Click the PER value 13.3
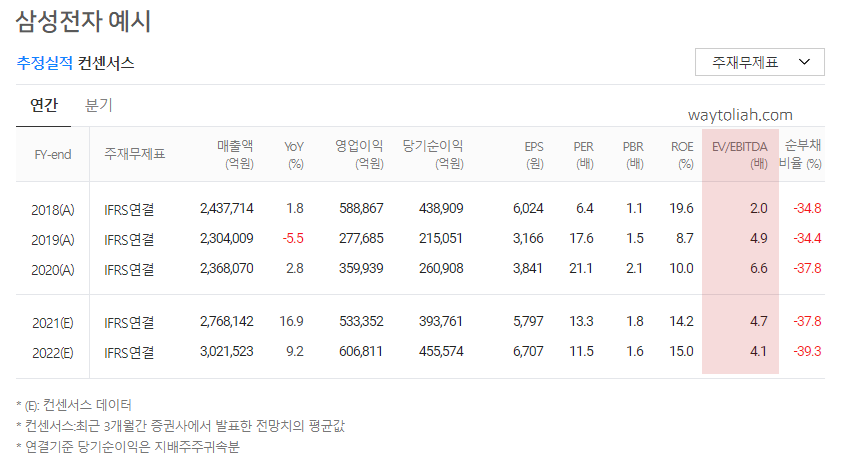The image size is (846, 473). (581, 321)
